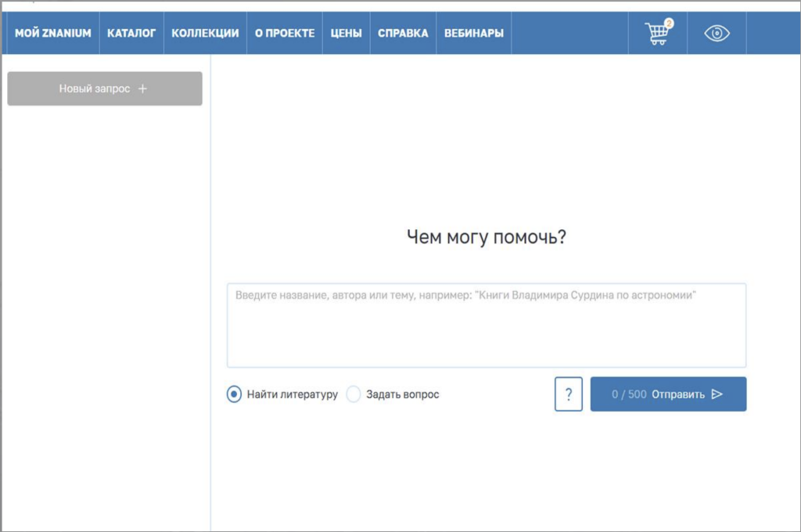Open the shopping cart icon
Image resolution: width=801 pixels, height=532 pixels.
tap(656, 34)
